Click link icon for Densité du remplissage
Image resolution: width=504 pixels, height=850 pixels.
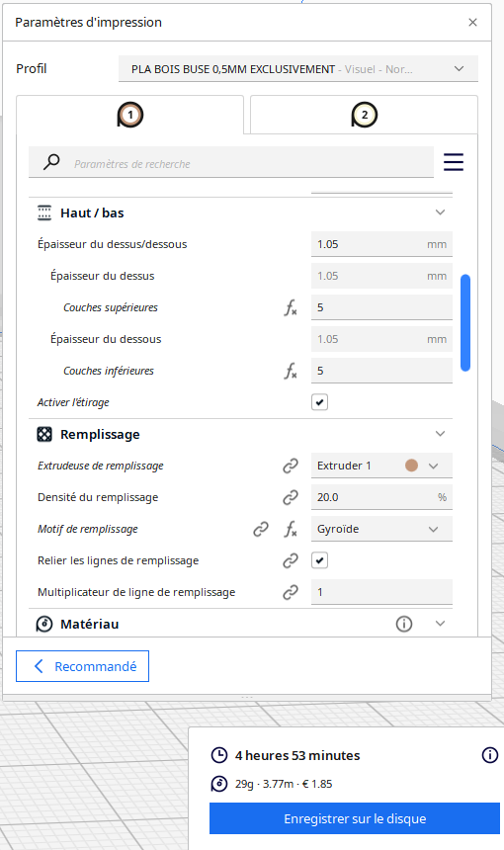coord(291,497)
